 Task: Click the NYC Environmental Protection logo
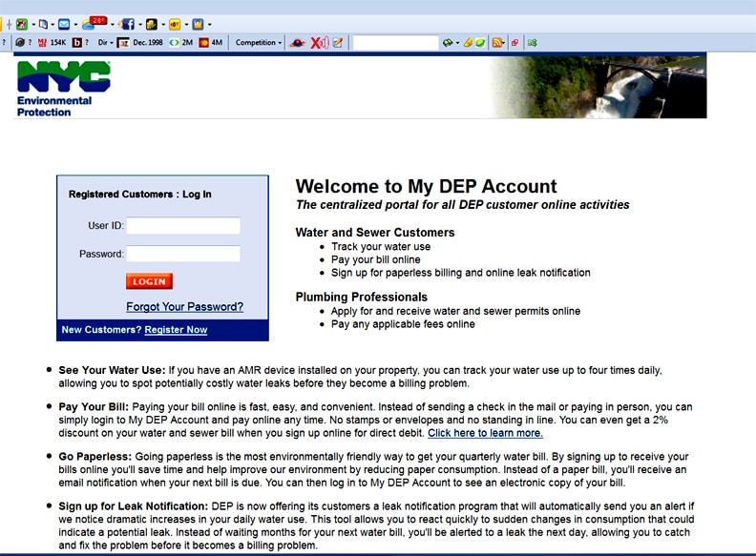click(64, 89)
